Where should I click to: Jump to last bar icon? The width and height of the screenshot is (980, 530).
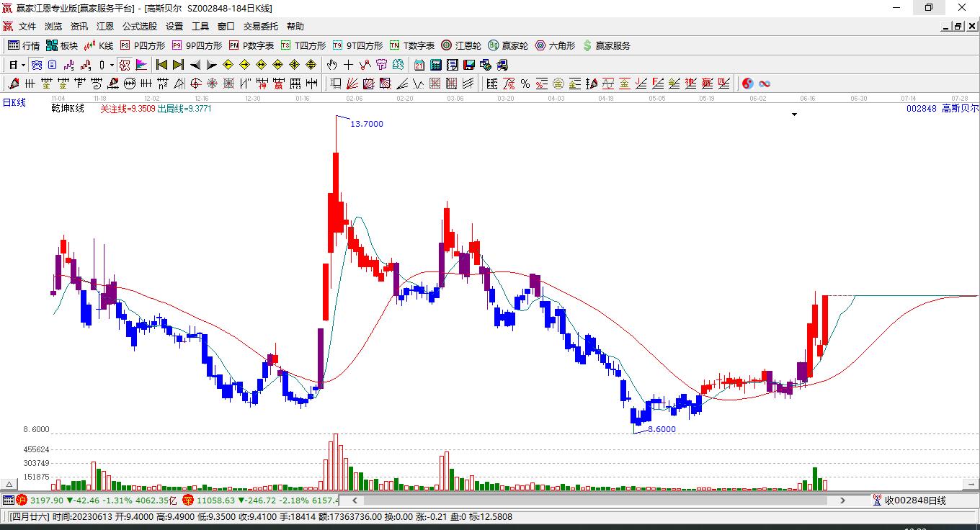click(178, 65)
